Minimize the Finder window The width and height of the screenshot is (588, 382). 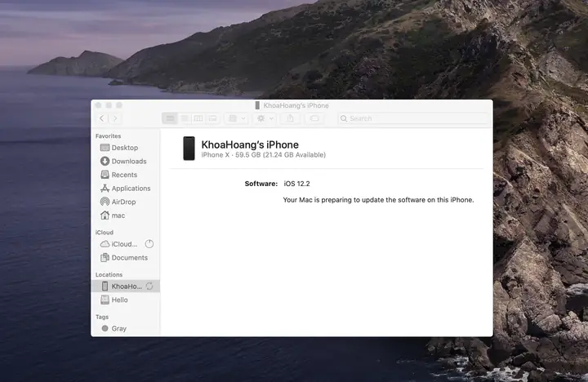coord(109,105)
